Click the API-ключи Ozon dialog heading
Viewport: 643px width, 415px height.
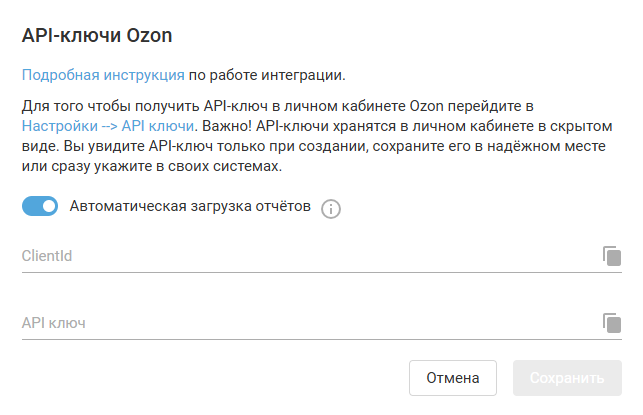97,36
